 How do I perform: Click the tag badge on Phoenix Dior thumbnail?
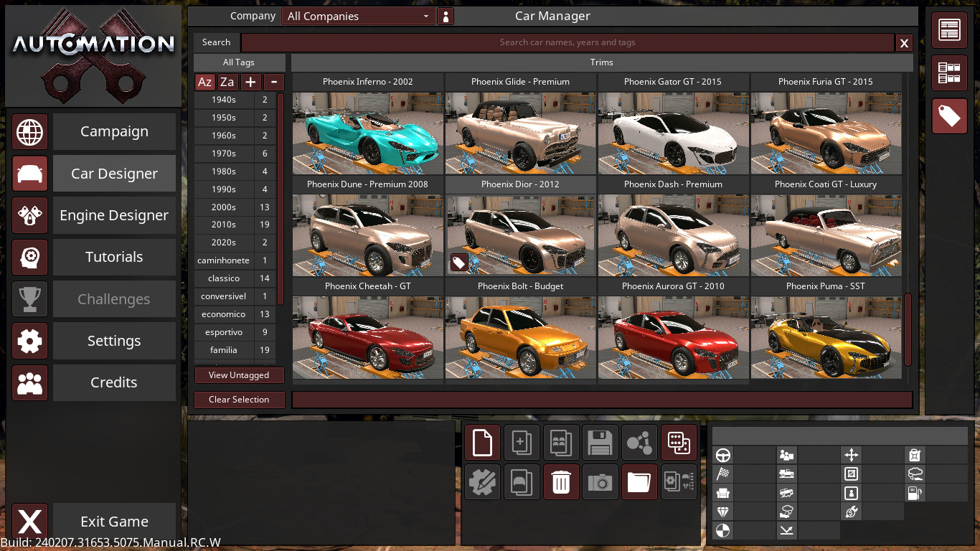pyautogui.click(x=459, y=263)
